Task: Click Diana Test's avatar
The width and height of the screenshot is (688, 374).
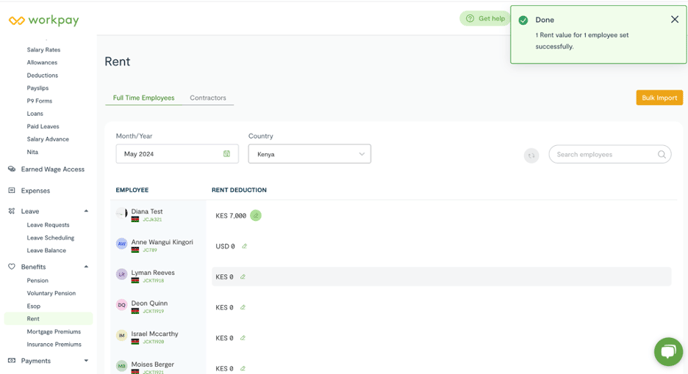Action: coord(122,213)
